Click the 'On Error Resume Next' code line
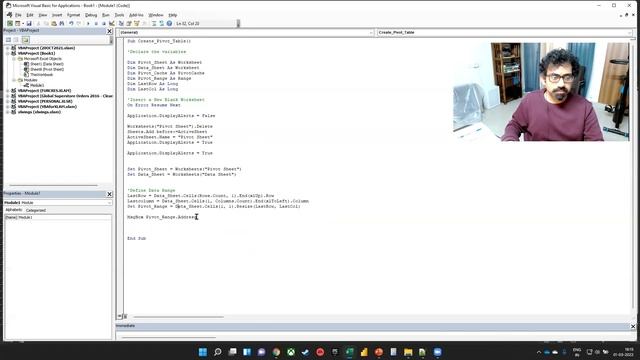Viewport: 640px width, 360px height. click(x=153, y=105)
